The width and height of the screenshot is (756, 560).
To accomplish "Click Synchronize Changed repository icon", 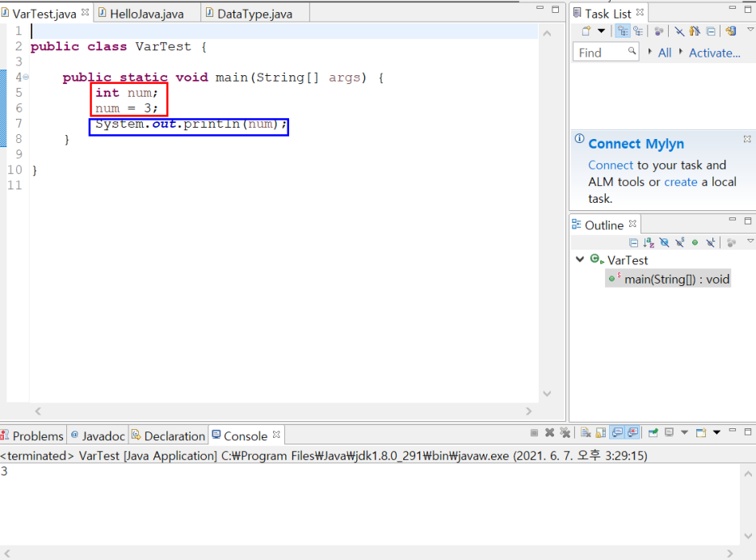I will [x=731, y=32].
